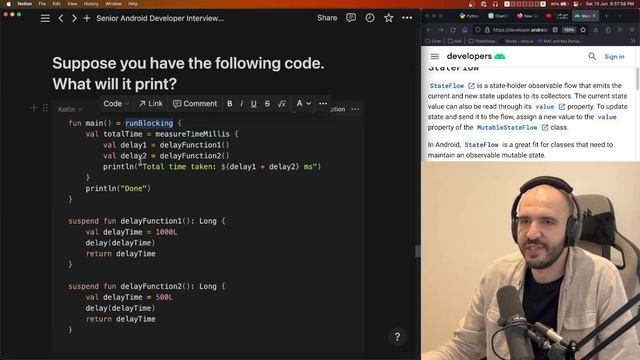Toggle italic formatting
Image resolution: width=640 pixels, height=360 pixels.
[242, 104]
